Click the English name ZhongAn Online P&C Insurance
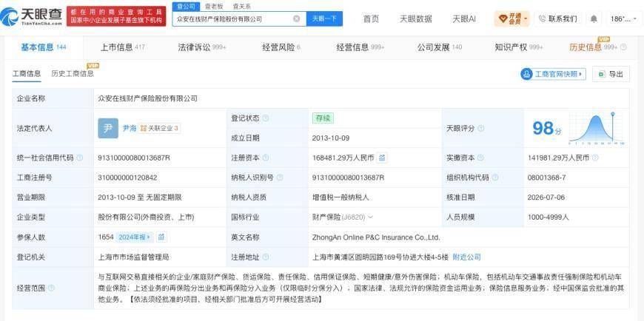Viewport: 644px width, 321px height. (376, 237)
